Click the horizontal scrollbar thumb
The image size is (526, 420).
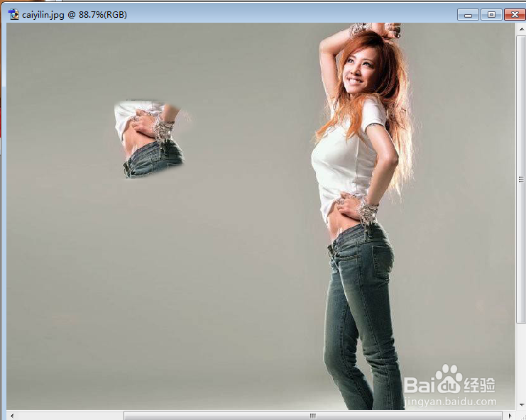[x=313, y=416]
